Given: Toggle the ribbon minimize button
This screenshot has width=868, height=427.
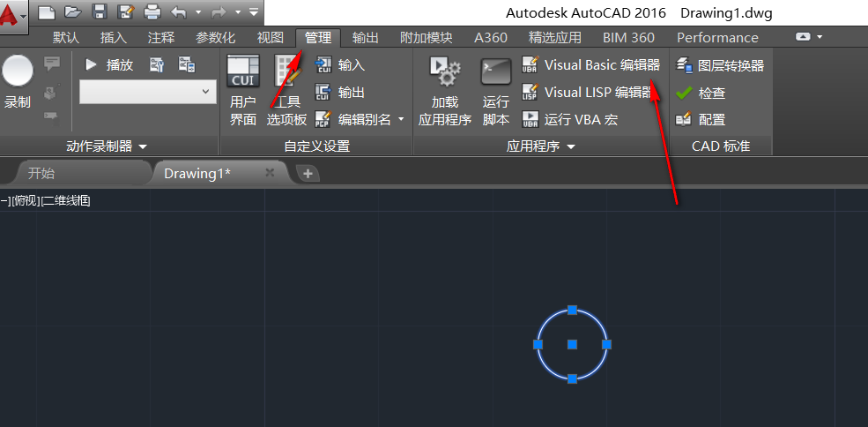Looking at the screenshot, I should point(803,37).
